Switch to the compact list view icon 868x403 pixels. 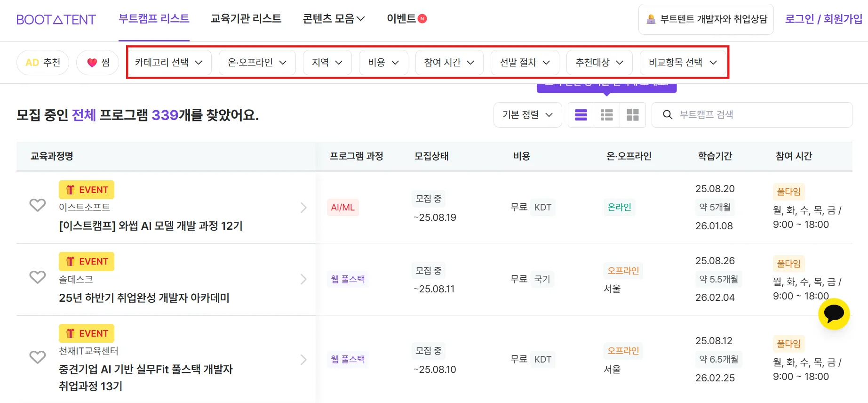[607, 115]
